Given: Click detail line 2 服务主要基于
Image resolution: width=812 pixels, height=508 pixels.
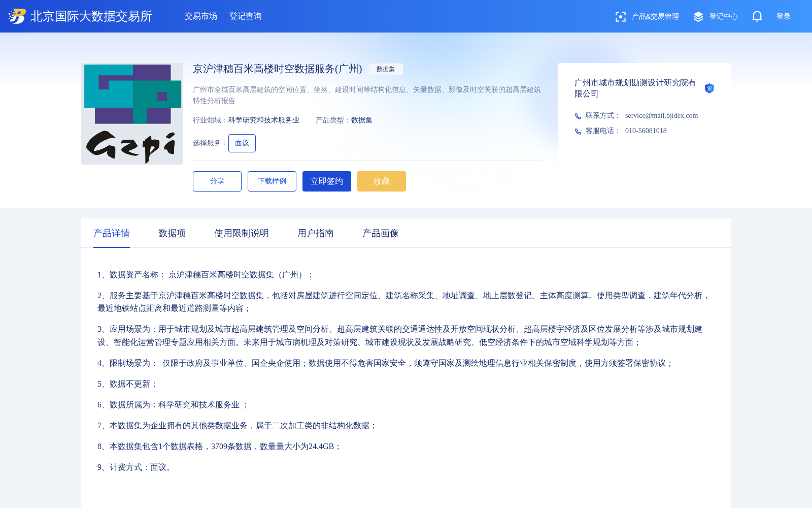Looking at the screenshot, I should (x=404, y=302).
